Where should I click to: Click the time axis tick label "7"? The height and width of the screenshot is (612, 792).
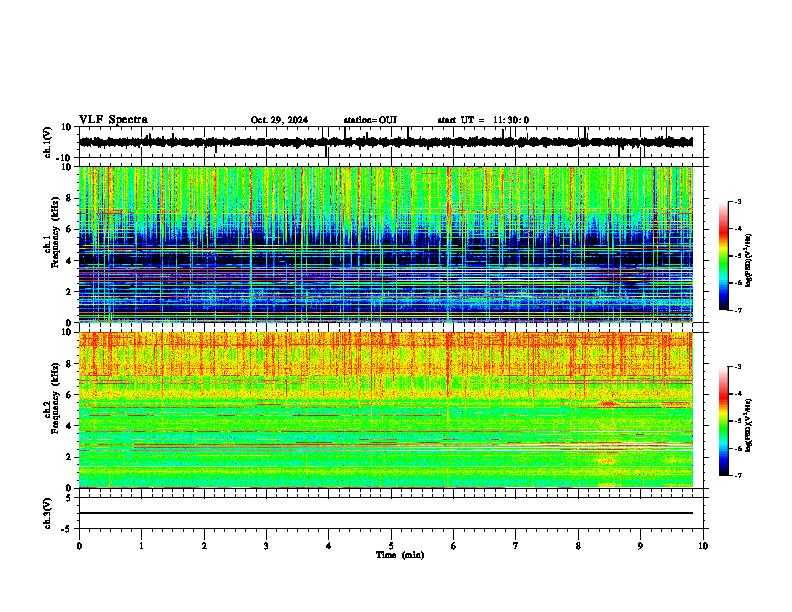(x=516, y=546)
